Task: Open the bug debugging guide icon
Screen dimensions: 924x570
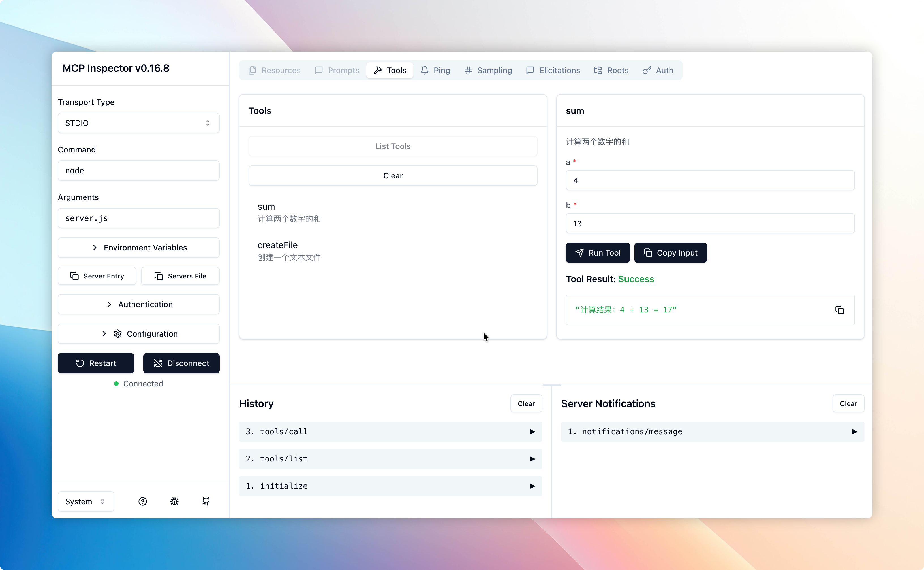Action: pyautogui.click(x=174, y=501)
